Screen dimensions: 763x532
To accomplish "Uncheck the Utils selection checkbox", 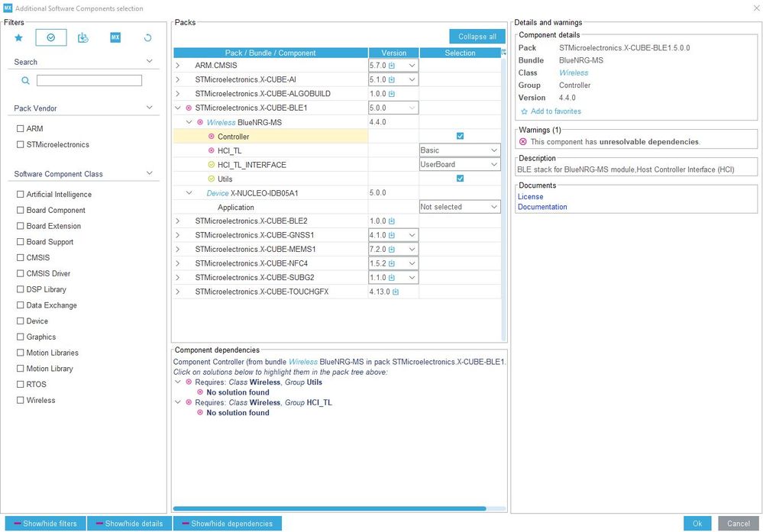I will [x=461, y=179].
